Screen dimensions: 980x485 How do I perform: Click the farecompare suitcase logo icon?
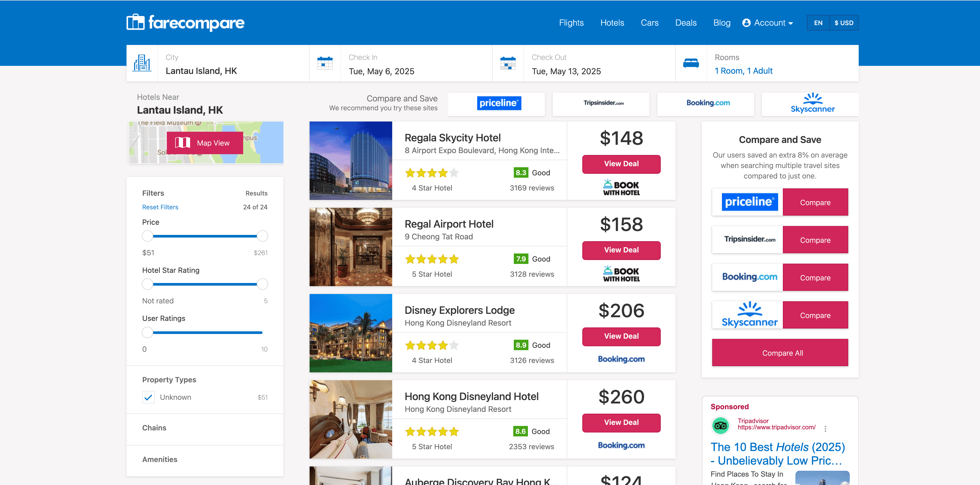[135, 22]
